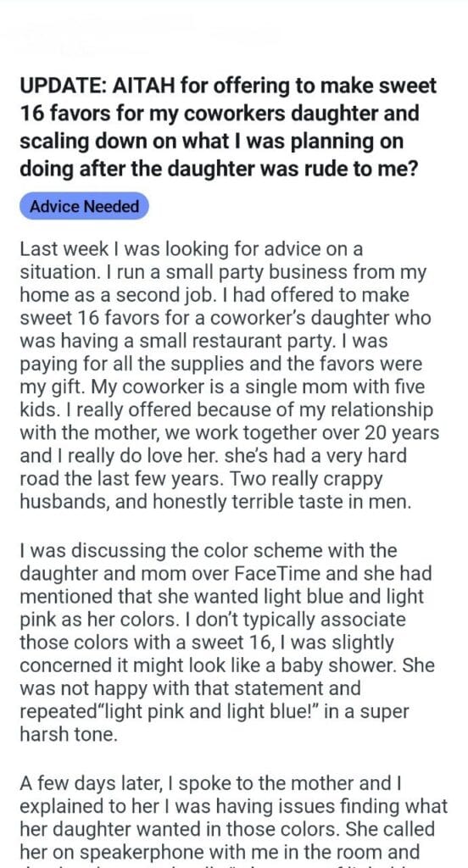Click the Advice Needed flair tag
The height and width of the screenshot is (868, 468).
click(x=84, y=207)
